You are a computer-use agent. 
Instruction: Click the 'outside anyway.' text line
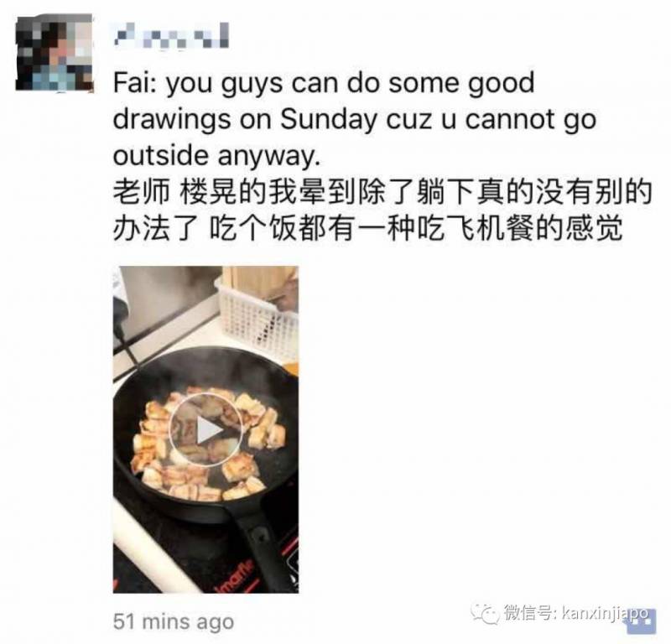[x=216, y=156]
